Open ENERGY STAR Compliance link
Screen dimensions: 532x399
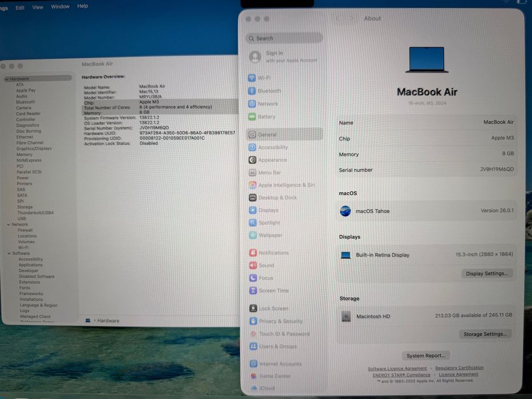click(x=401, y=375)
